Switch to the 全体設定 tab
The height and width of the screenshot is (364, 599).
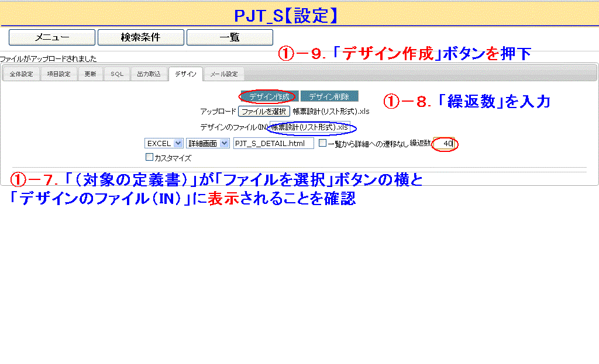pyautogui.click(x=22, y=75)
